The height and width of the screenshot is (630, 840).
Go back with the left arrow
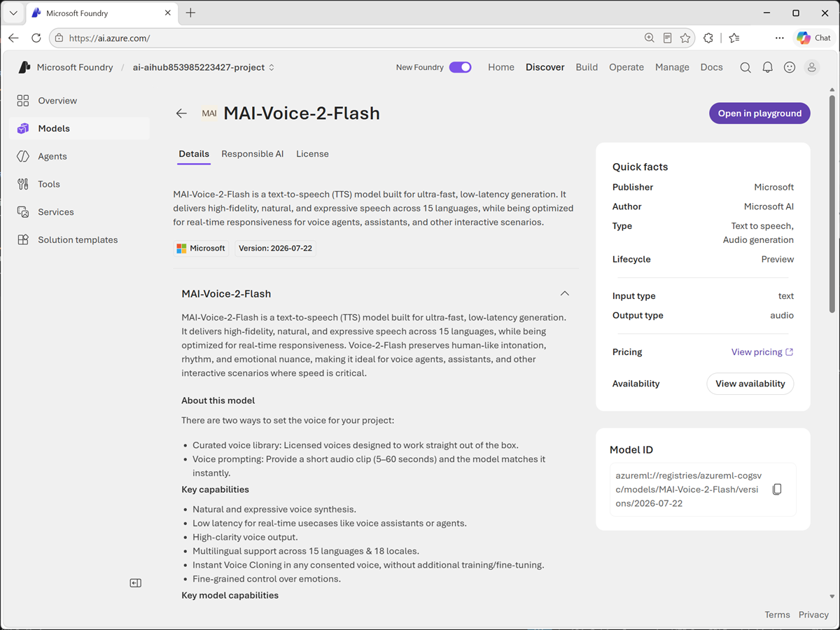(x=181, y=113)
